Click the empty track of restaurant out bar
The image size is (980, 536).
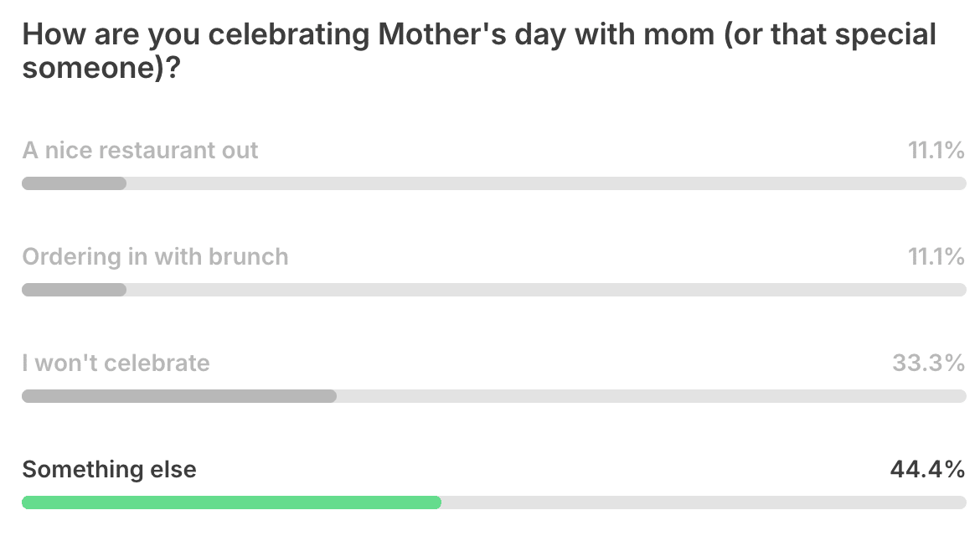pyautogui.click(x=546, y=183)
